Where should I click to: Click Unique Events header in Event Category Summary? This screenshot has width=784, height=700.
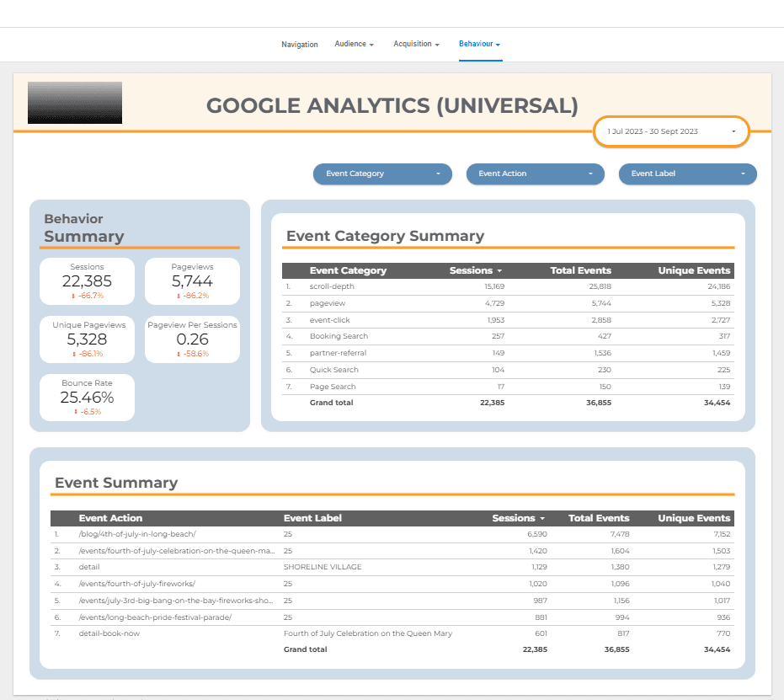[x=694, y=270]
